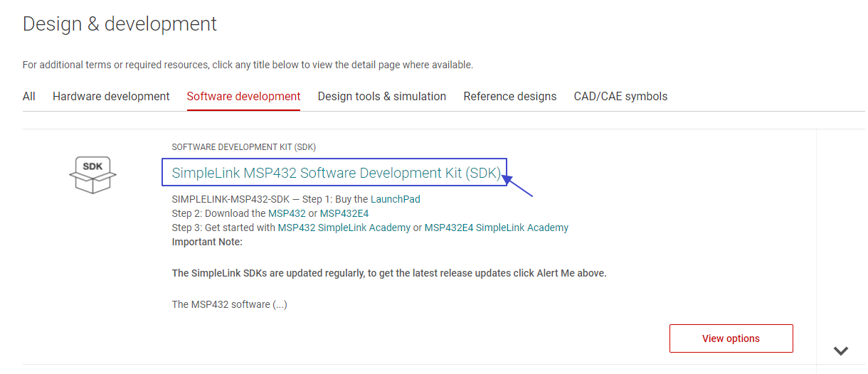868x374 pixels.
Task: Click the MSP432E4 download link in Step 2
Action: [x=344, y=213]
